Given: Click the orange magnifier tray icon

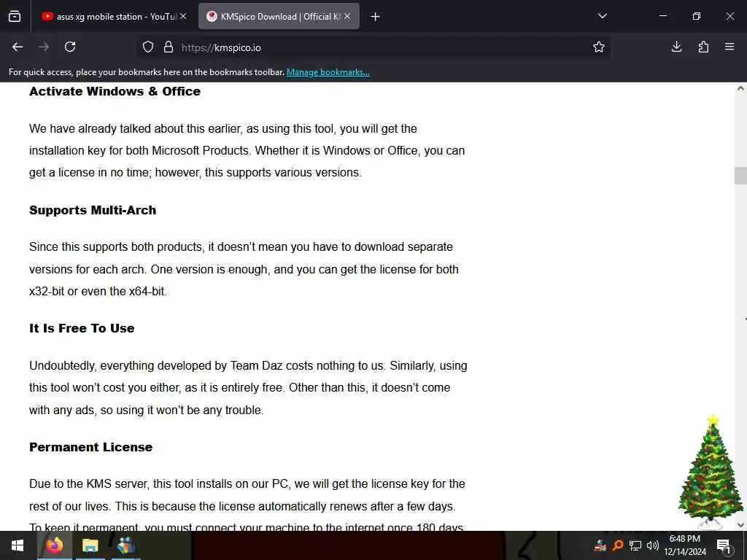Looking at the screenshot, I should 617,545.
